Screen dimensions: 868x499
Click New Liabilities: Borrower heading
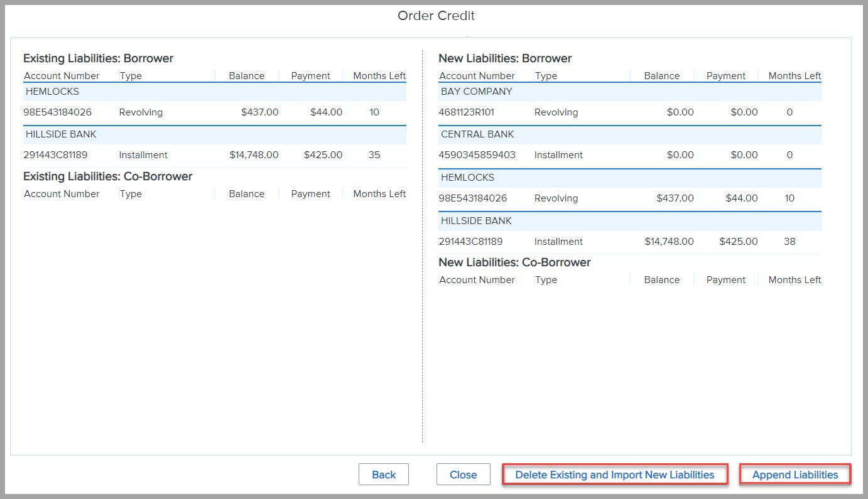click(x=505, y=58)
